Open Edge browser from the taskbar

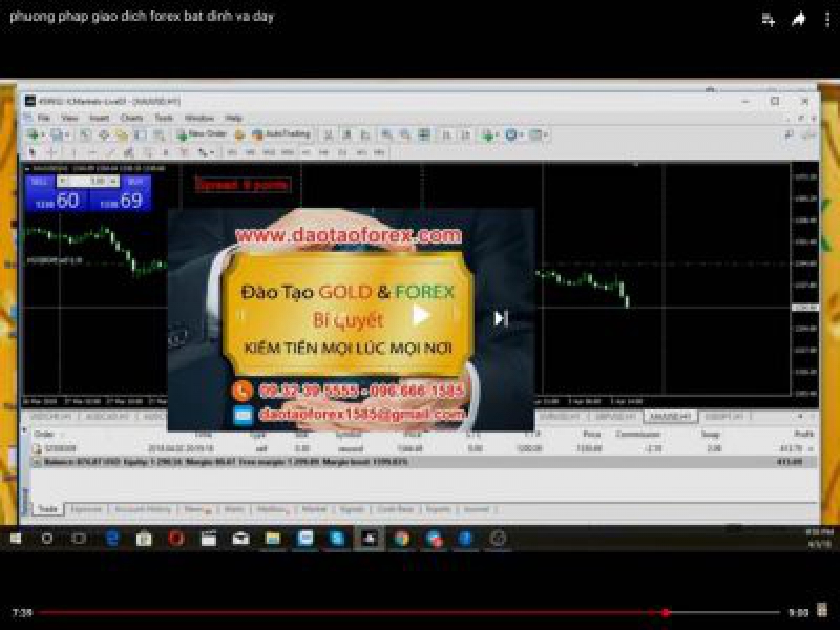(x=112, y=538)
